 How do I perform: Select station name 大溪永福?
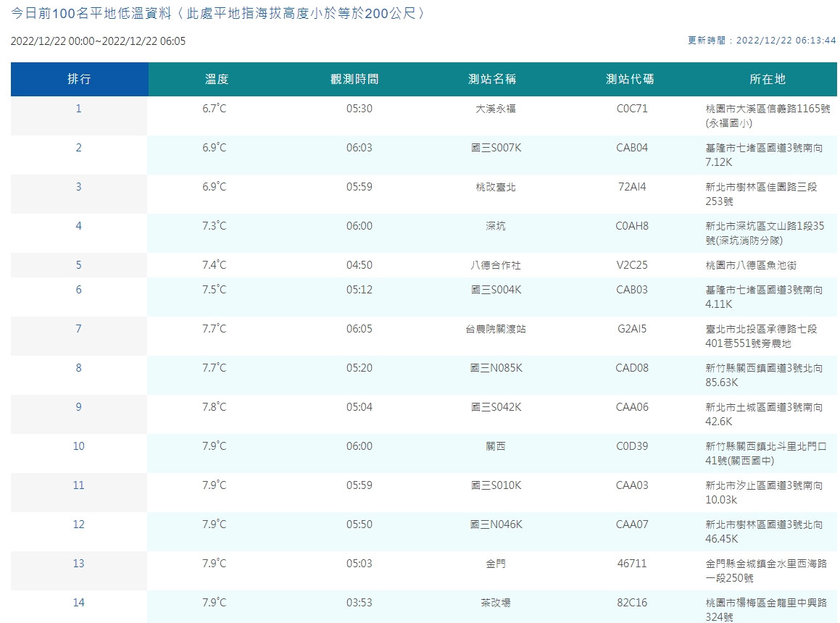click(496, 109)
